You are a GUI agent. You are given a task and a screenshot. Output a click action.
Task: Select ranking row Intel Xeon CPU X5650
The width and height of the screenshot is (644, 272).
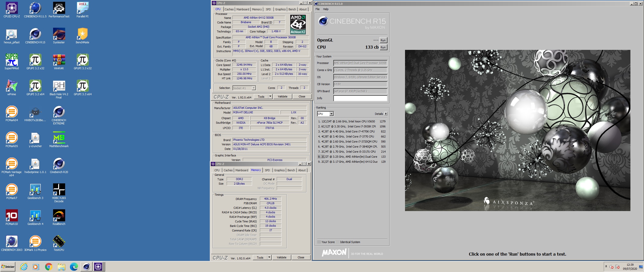pos(352,121)
